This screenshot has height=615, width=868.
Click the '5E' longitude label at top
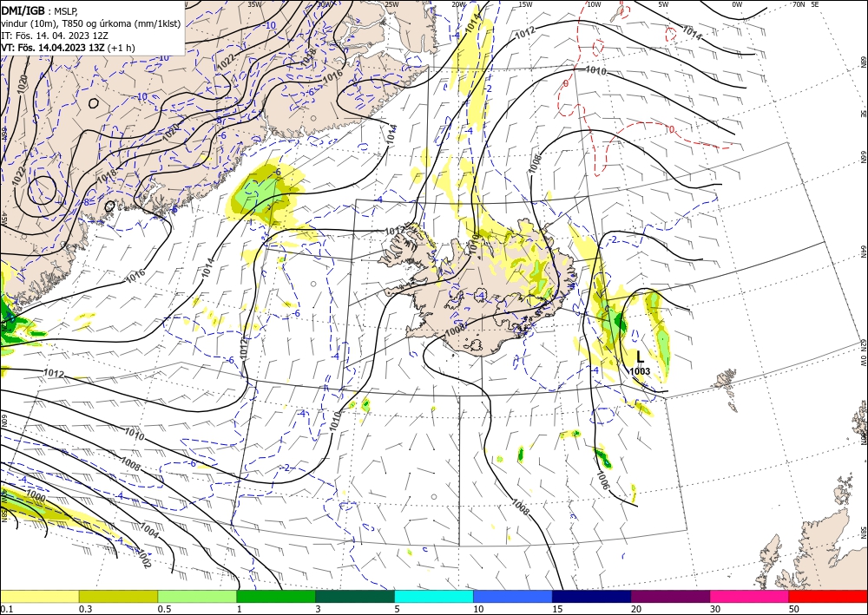pos(815,4)
